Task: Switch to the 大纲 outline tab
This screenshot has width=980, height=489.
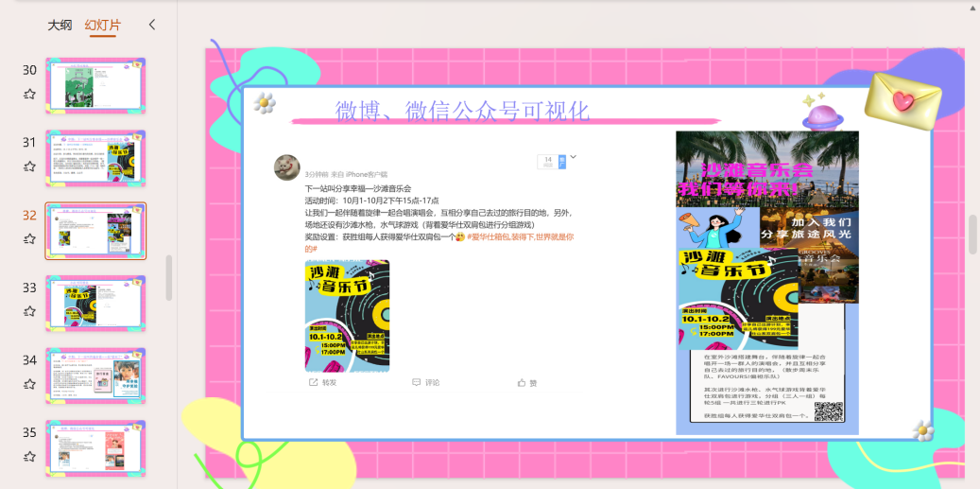Action: pyautogui.click(x=60, y=25)
